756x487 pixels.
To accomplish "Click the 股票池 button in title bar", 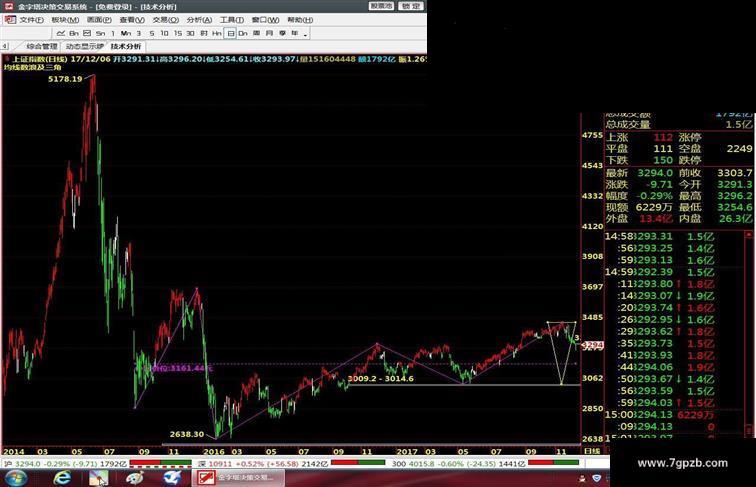I will coord(381,6).
